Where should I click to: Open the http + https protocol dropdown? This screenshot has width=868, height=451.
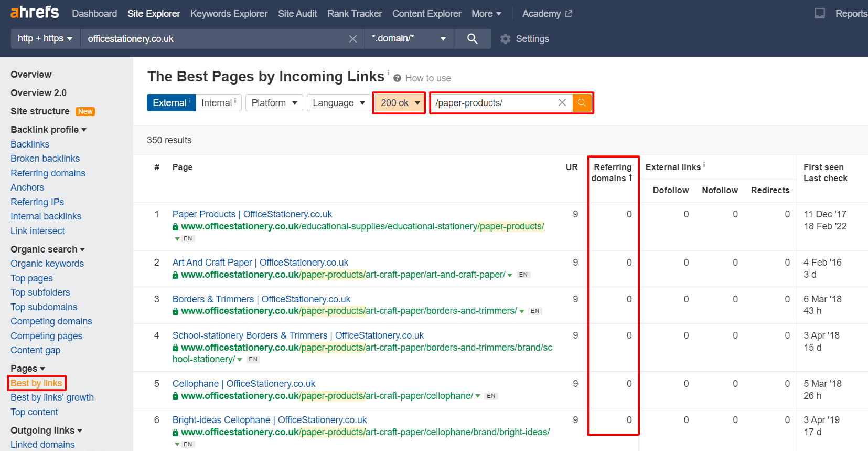pos(46,39)
